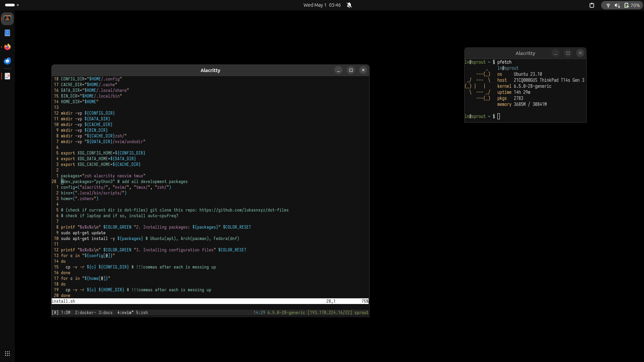Minimize the pfetch Alacritty window
This screenshot has height=362, width=644.
coord(555,53)
